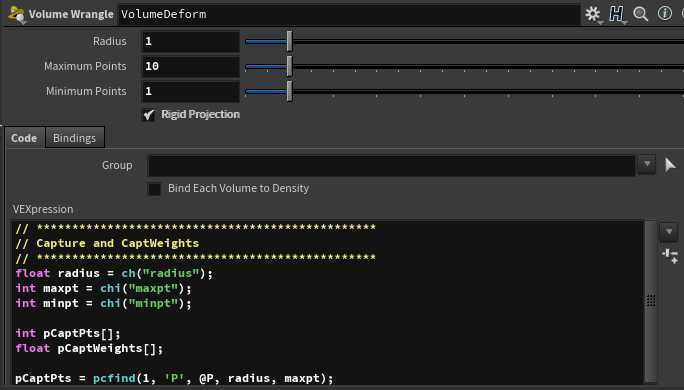Click the Maximum Points slider handle
The image size is (684, 390).
pyautogui.click(x=289, y=66)
